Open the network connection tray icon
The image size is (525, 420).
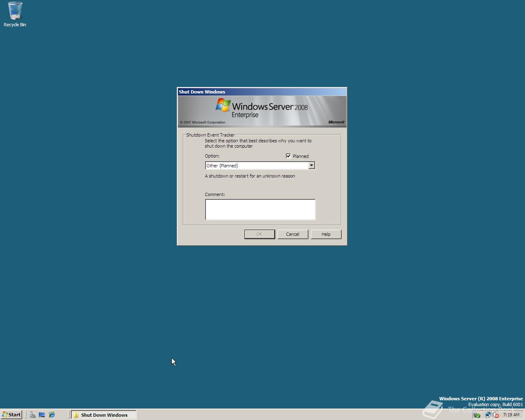click(x=488, y=415)
